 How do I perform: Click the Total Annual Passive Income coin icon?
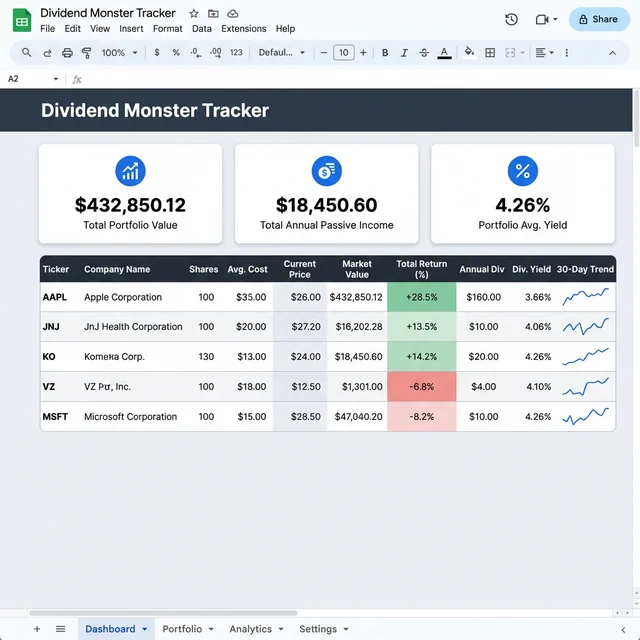point(327,171)
